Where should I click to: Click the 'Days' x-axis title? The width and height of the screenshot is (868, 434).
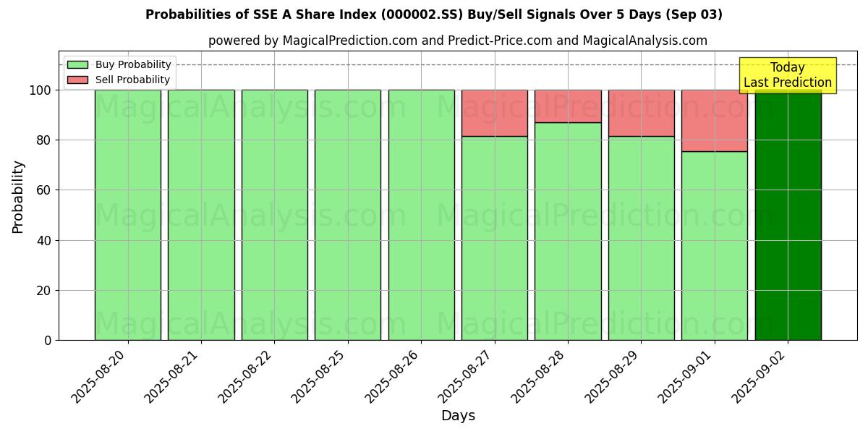click(x=458, y=416)
